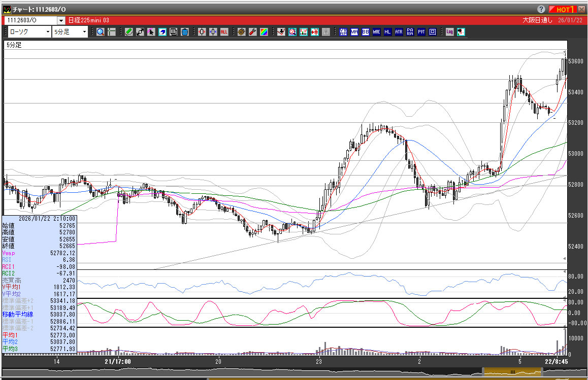Click the red ALL candles icon
Viewport: 588px width, 380px height.
point(224,32)
